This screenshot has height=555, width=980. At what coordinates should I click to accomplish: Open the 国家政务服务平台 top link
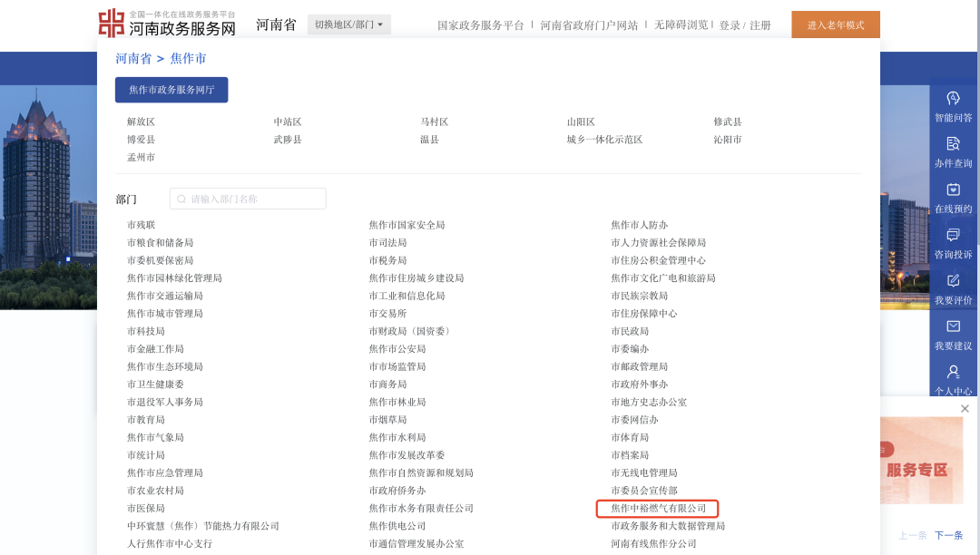pos(480,25)
